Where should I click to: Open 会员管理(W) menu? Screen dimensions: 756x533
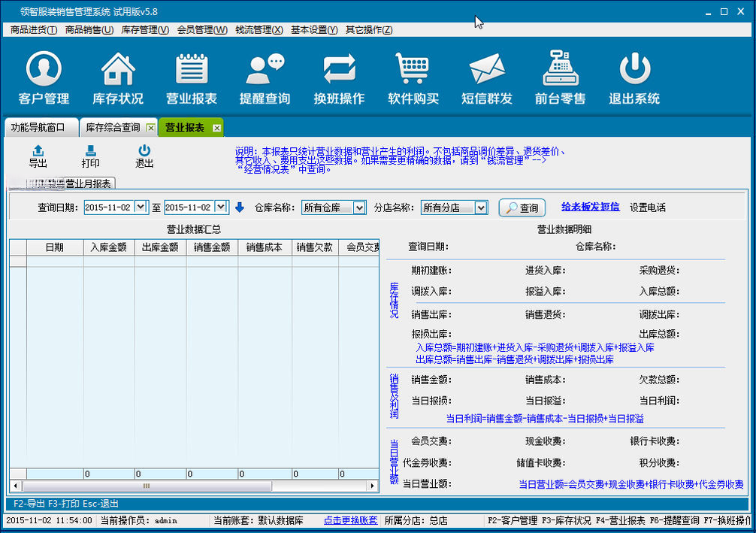click(202, 30)
